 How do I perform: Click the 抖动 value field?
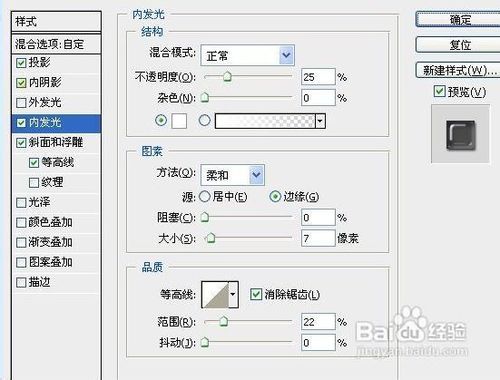318,342
